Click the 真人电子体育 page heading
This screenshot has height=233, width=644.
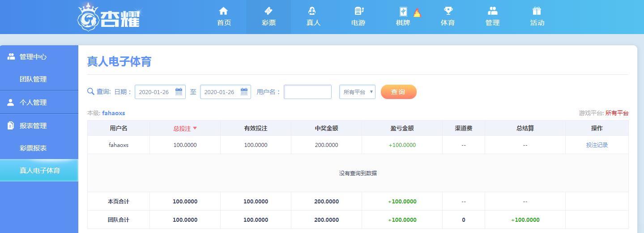click(119, 61)
